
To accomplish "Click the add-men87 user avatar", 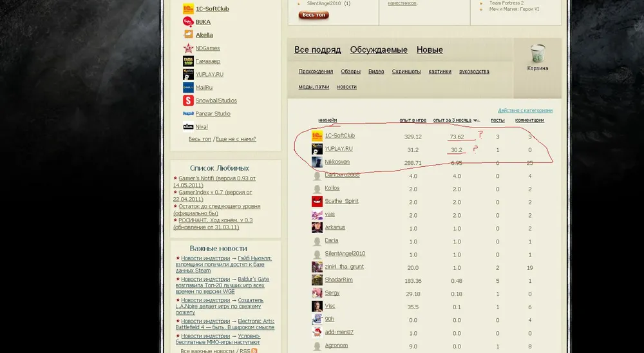I will (317, 332).
